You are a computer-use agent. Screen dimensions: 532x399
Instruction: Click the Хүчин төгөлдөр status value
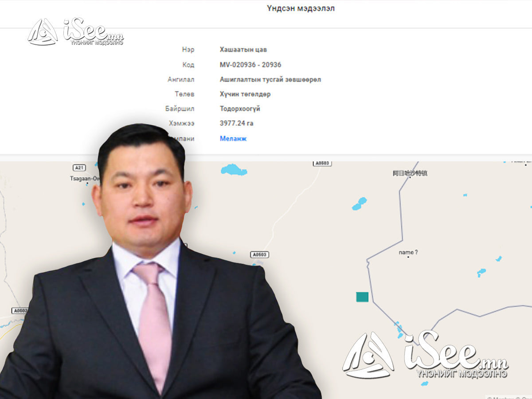(x=245, y=94)
